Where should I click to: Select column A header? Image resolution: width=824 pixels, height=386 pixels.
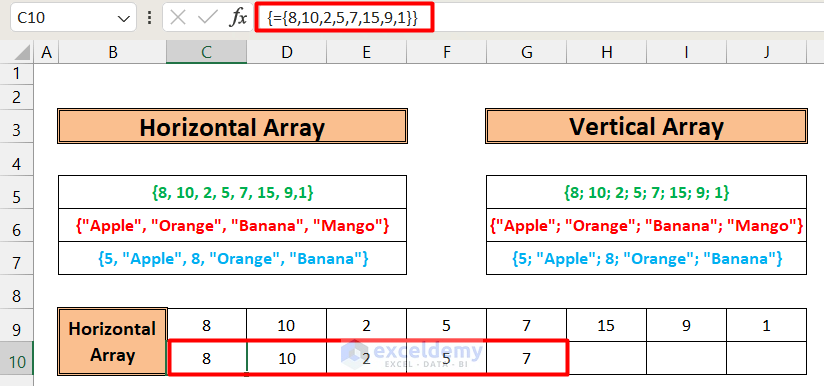(46, 52)
